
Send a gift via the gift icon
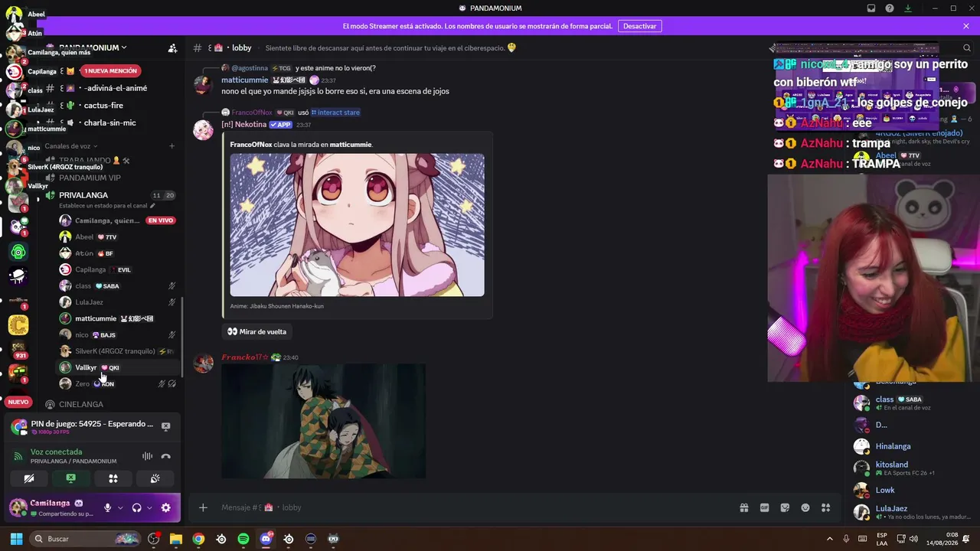click(x=743, y=507)
